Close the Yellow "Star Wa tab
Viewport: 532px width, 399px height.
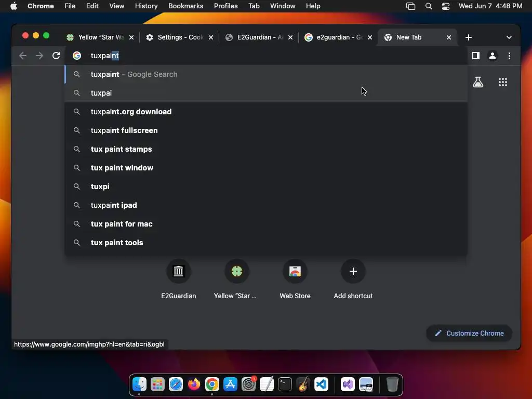pyautogui.click(x=131, y=37)
